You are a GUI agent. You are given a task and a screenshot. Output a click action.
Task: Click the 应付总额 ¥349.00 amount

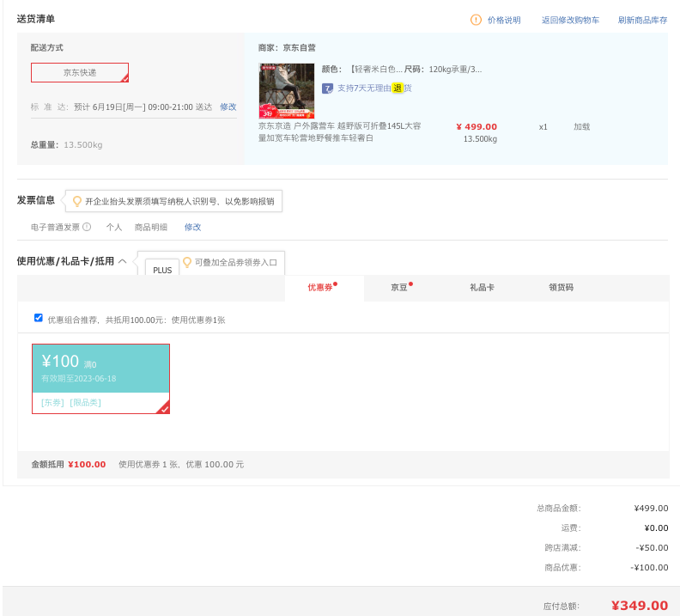[640, 606]
